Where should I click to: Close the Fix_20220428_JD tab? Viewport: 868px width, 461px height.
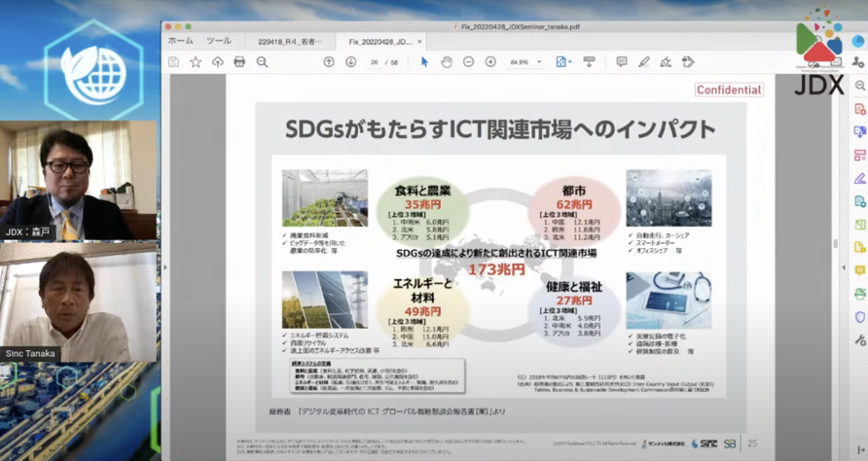point(419,42)
